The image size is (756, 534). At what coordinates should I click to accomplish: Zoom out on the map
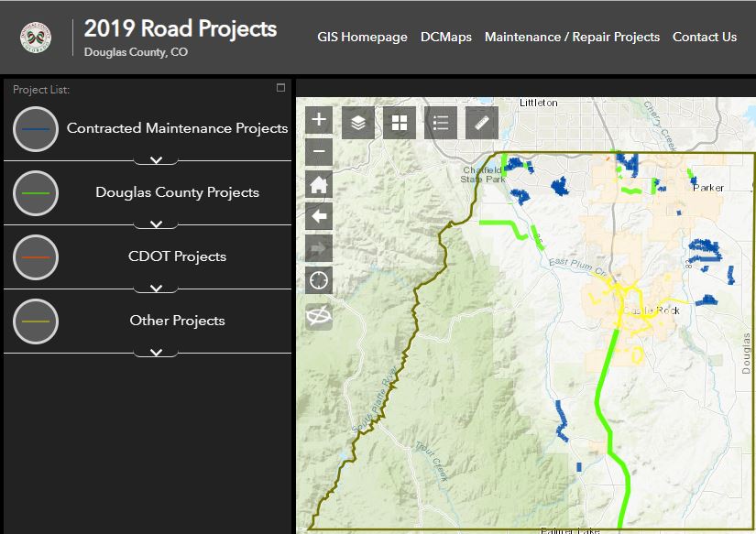click(319, 152)
